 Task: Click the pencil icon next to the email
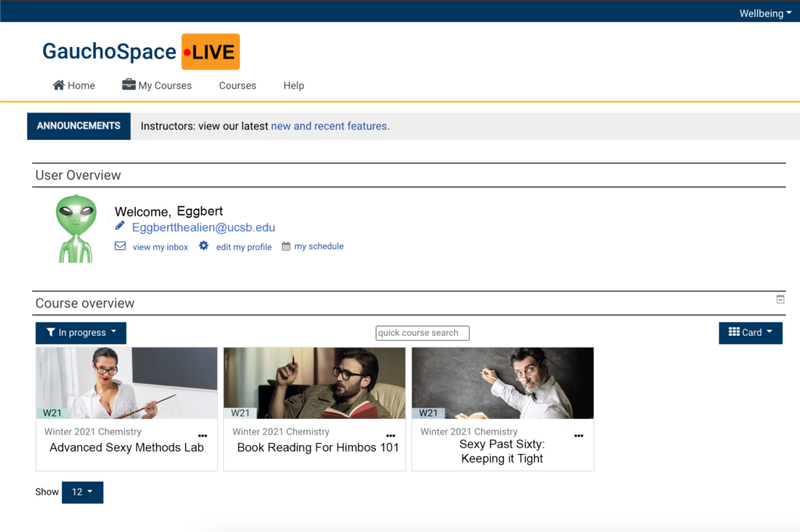[120, 227]
